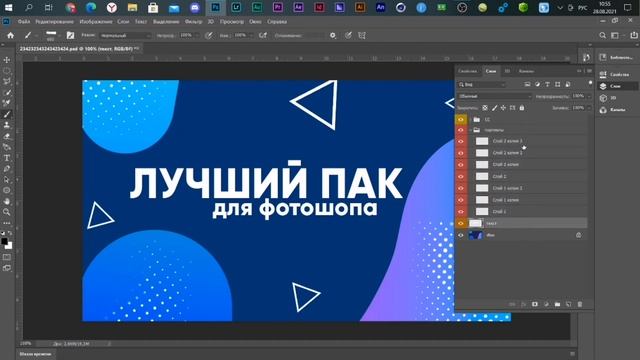Open the Windows Start menu

8,7
